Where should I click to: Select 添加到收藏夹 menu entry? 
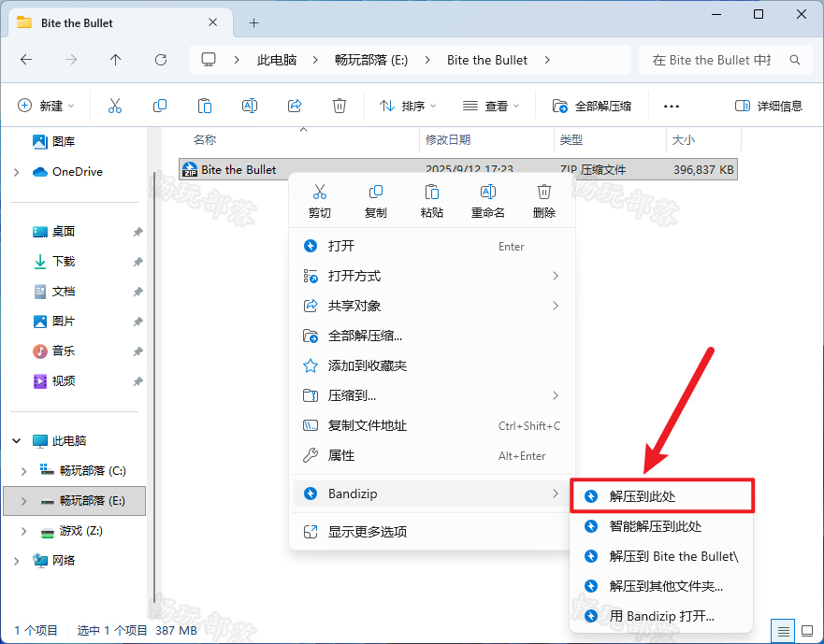(432, 365)
